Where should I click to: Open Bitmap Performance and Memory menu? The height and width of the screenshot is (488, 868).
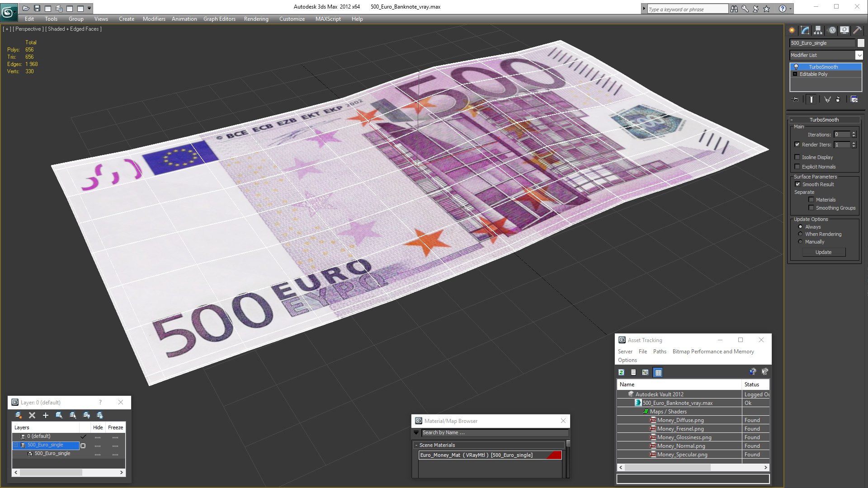(x=713, y=352)
